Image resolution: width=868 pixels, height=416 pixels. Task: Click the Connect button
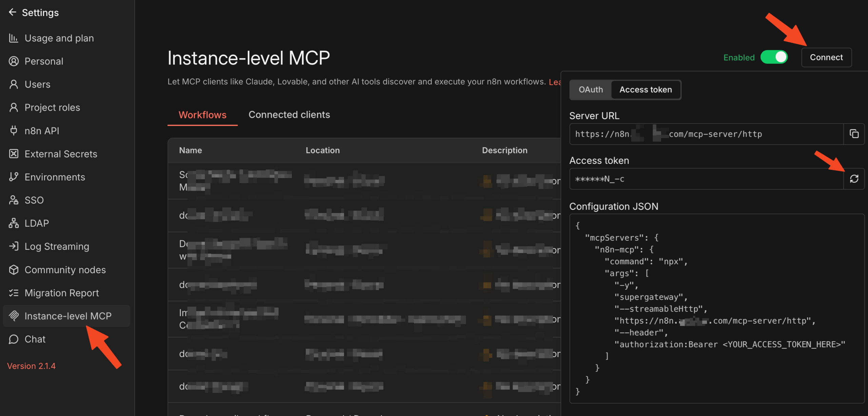pos(826,57)
